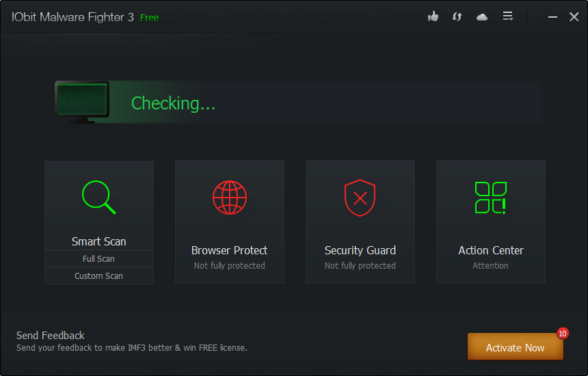Screen dimensions: 588x376
Task: Click the red shield Security Guard icon
Action: click(x=360, y=198)
